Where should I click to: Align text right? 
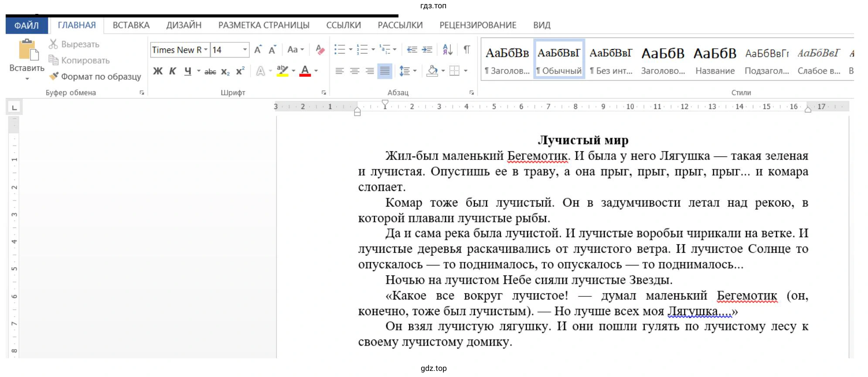[370, 71]
